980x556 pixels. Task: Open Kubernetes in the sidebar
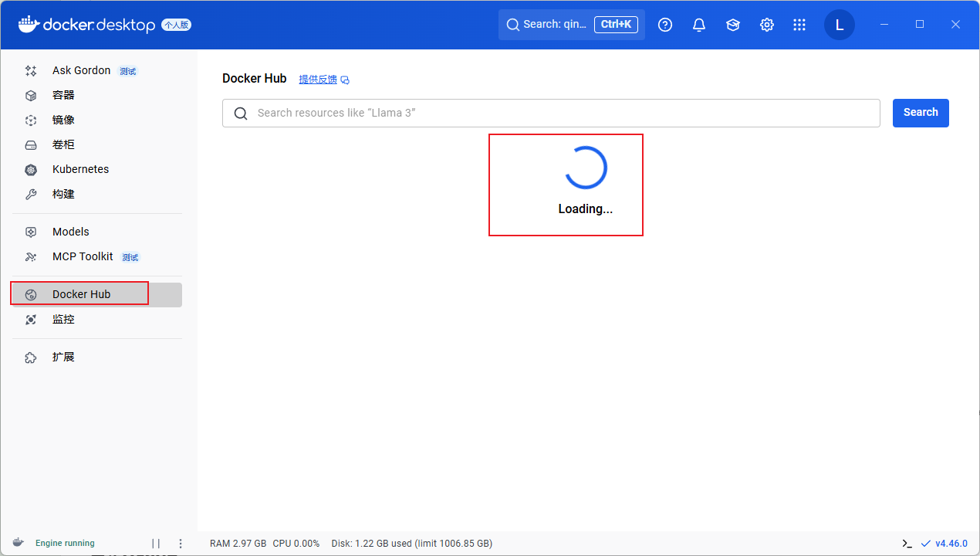[x=80, y=169]
